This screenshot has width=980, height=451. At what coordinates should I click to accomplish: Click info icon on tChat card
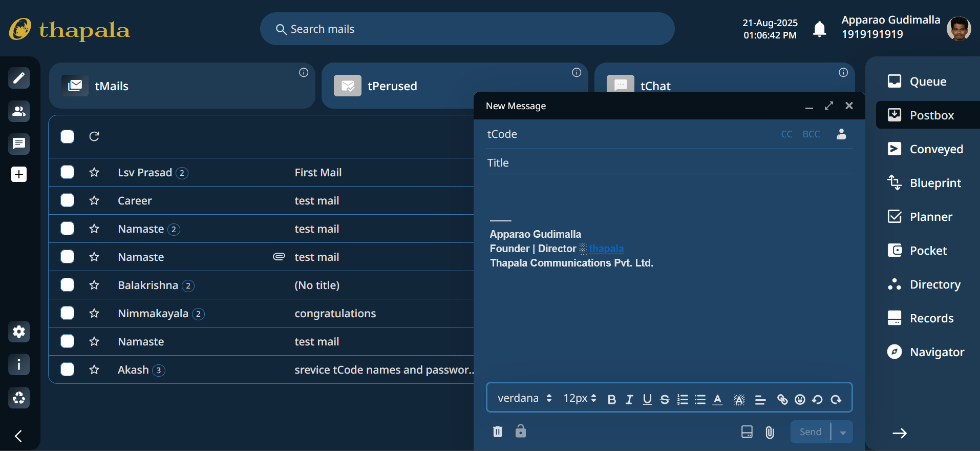pyautogui.click(x=843, y=72)
